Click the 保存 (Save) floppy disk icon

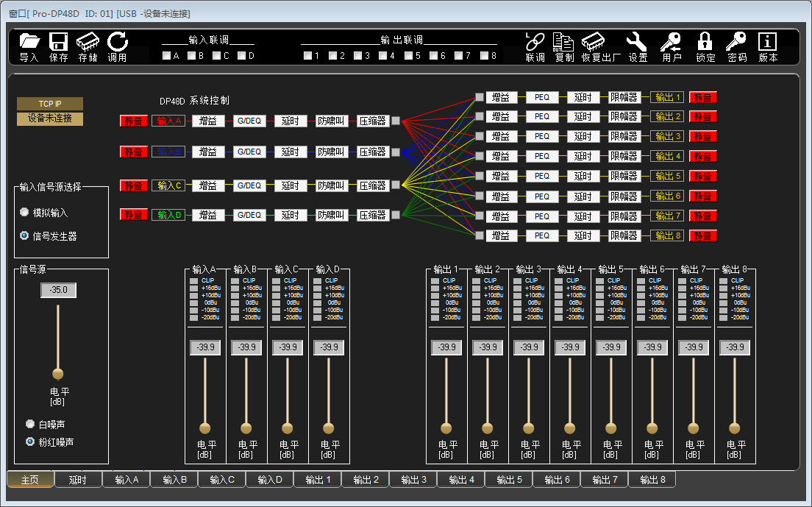[58, 41]
